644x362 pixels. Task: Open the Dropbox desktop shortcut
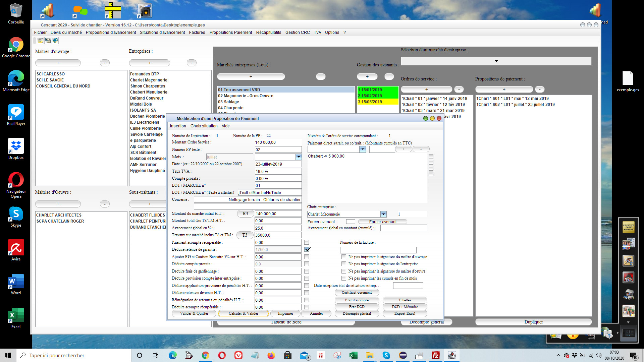pos(16,149)
